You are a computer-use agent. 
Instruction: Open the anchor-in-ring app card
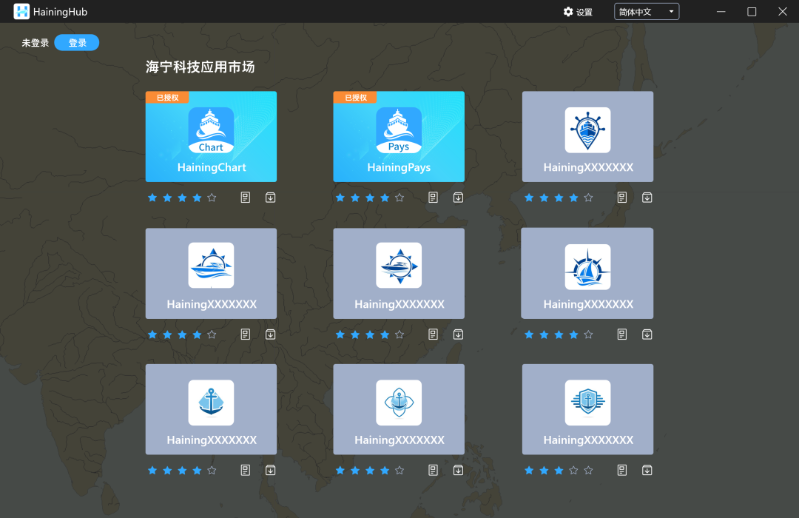(398, 409)
